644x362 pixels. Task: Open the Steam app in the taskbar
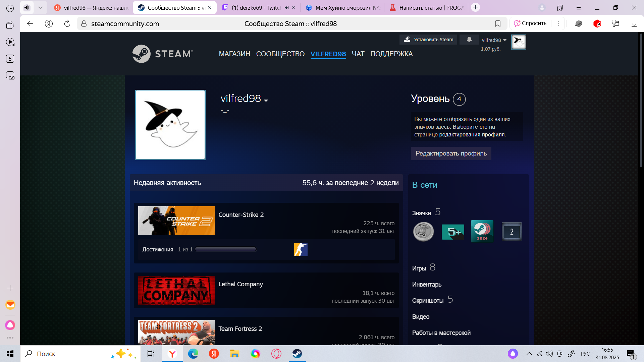tap(297, 354)
